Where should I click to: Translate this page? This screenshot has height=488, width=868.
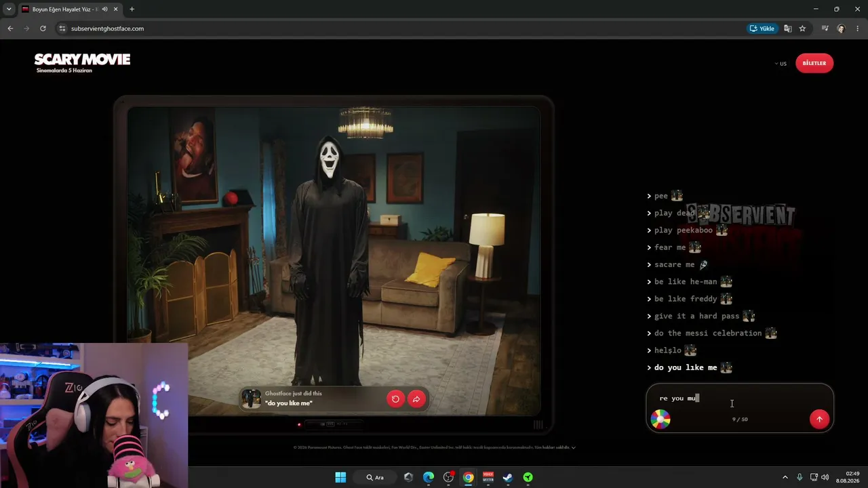[x=788, y=28]
